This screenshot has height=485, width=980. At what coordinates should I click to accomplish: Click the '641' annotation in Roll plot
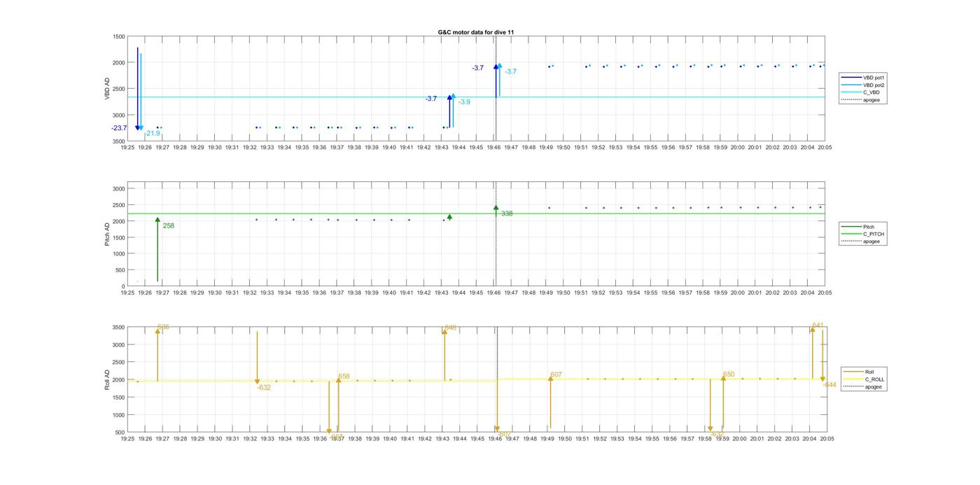(818, 325)
